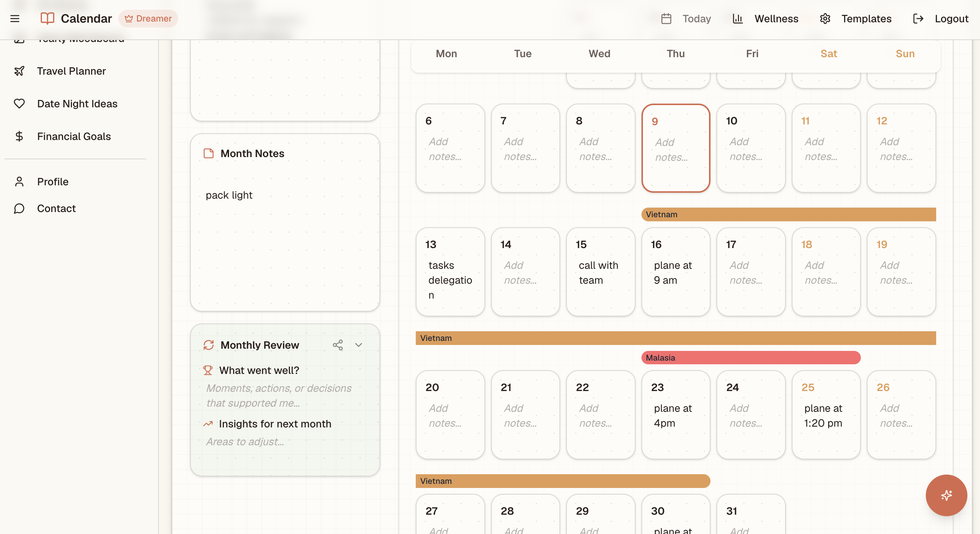
Task: Click the What went well trophy icon
Action: coord(208,370)
